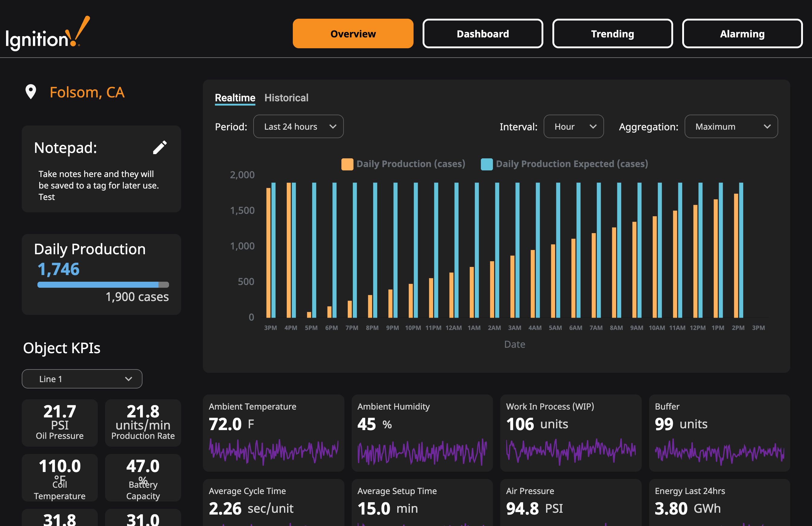The height and width of the screenshot is (526, 812).
Task: Toggle Daily Production (cases) legend swatch
Action: [347, 164]
